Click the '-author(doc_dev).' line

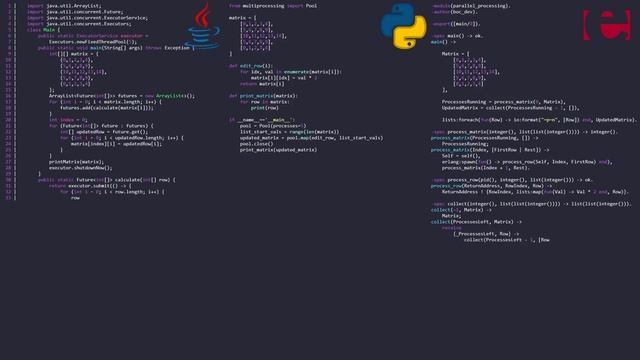click(x=455, y=12)
